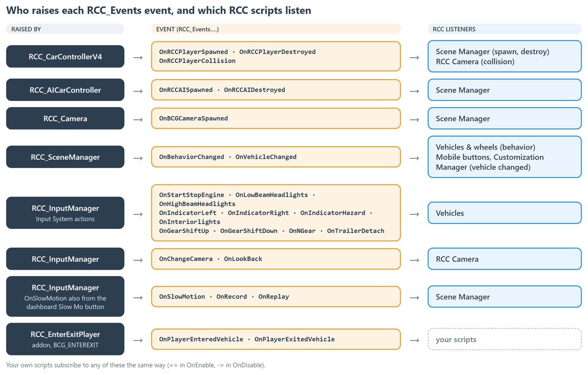Click the OnNGear event text
This screenshot has height=375, width=588.
coord(302,231)
